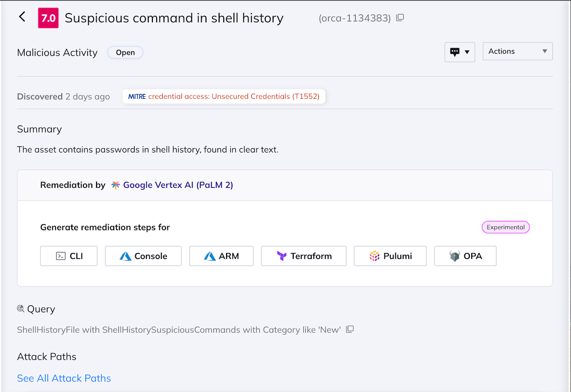The width and height of the screenshot is (571, 392).
Task: Toggle the Open status pill
Action: click(125, 52)
